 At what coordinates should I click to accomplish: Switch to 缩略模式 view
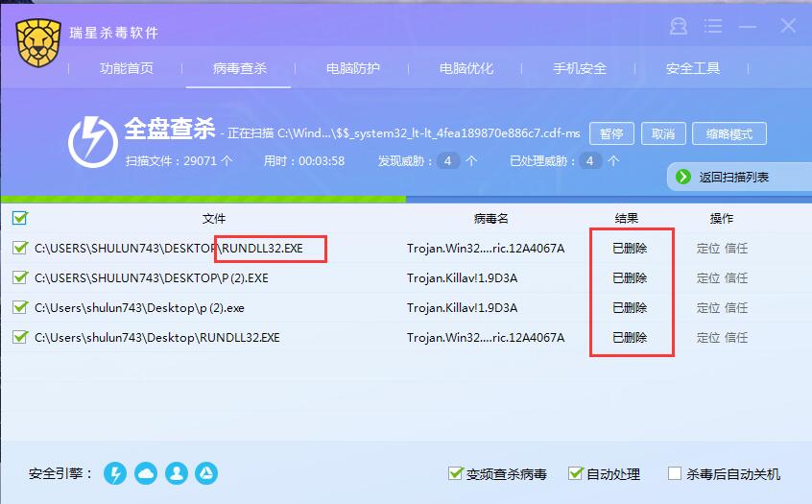pos(729,134)
